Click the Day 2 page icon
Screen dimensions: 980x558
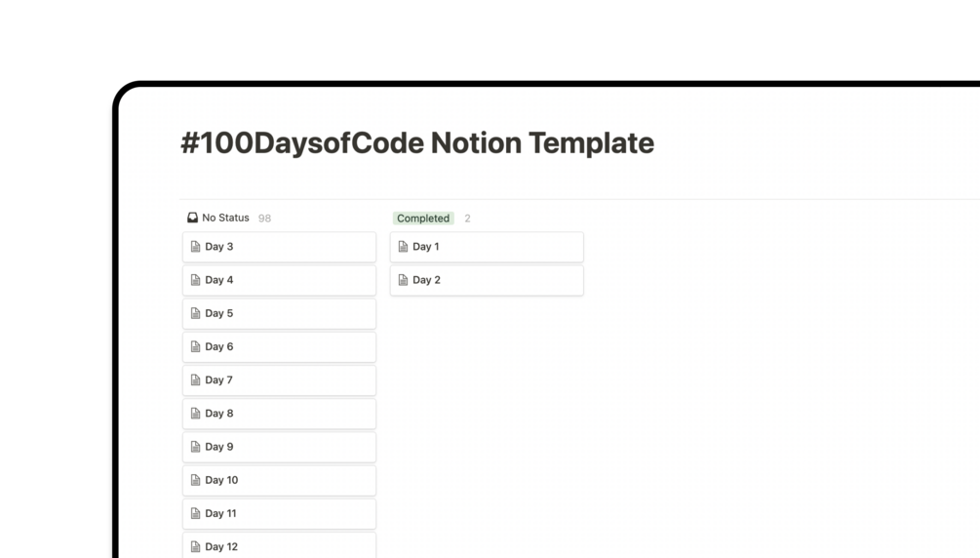point(403,280)
